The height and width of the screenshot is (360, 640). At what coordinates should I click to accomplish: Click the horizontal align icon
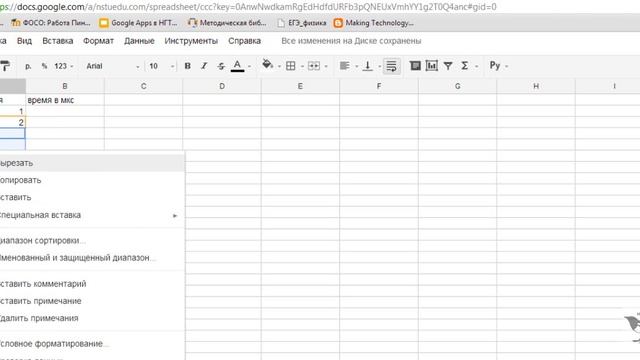click(x=344, y=66)
